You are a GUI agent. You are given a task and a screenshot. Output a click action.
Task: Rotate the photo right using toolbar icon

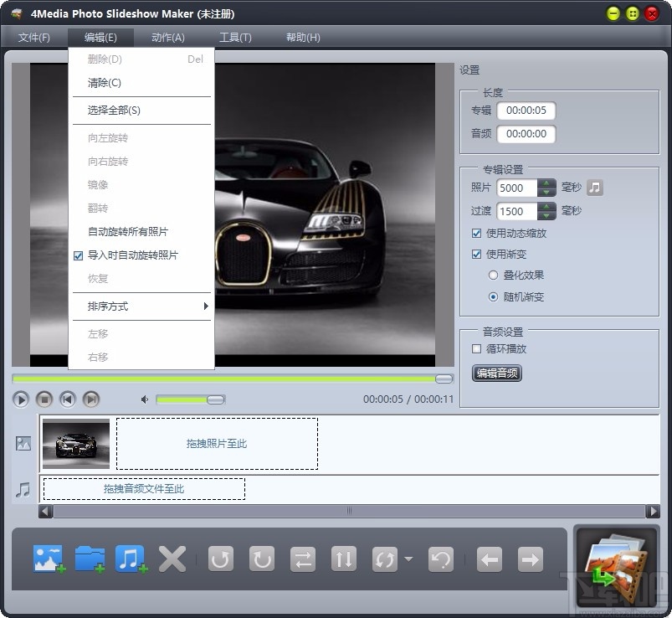[x=261, y=559]
